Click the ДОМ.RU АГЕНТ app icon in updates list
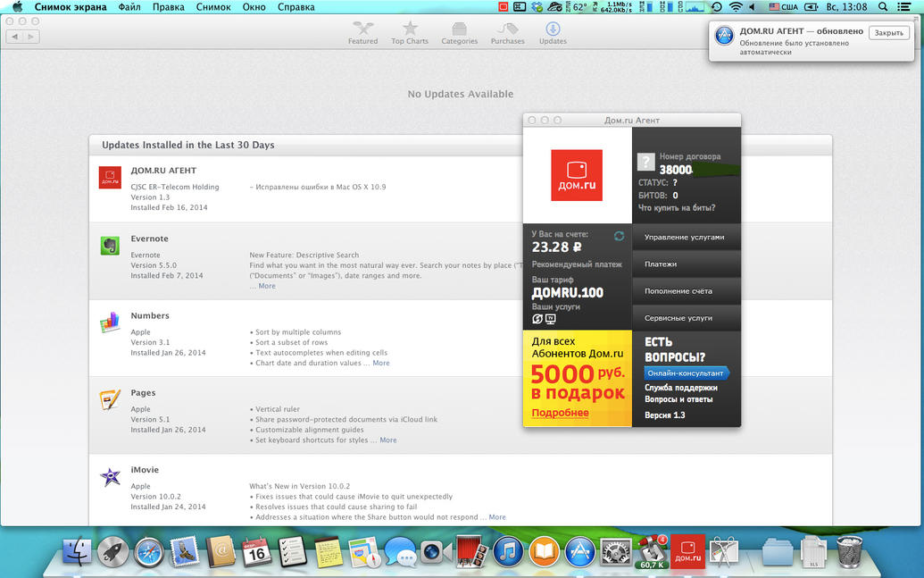This screenshot has width=924, height=578. click(110, 177)
